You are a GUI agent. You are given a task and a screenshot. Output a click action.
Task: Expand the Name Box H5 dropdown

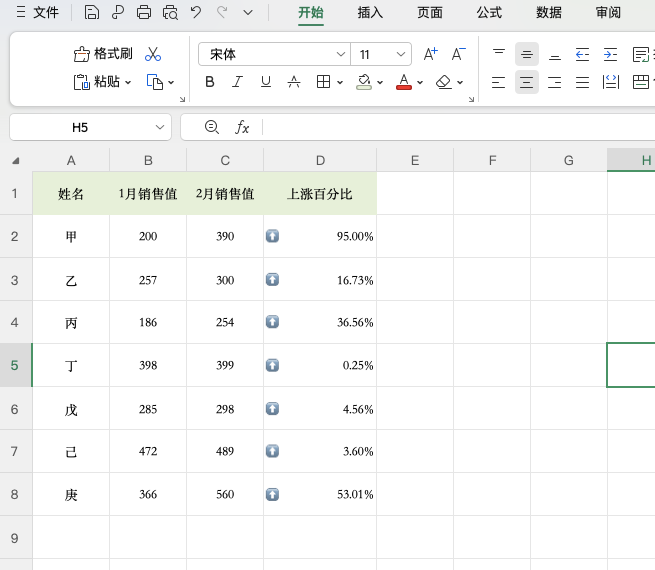pos(161,127)
